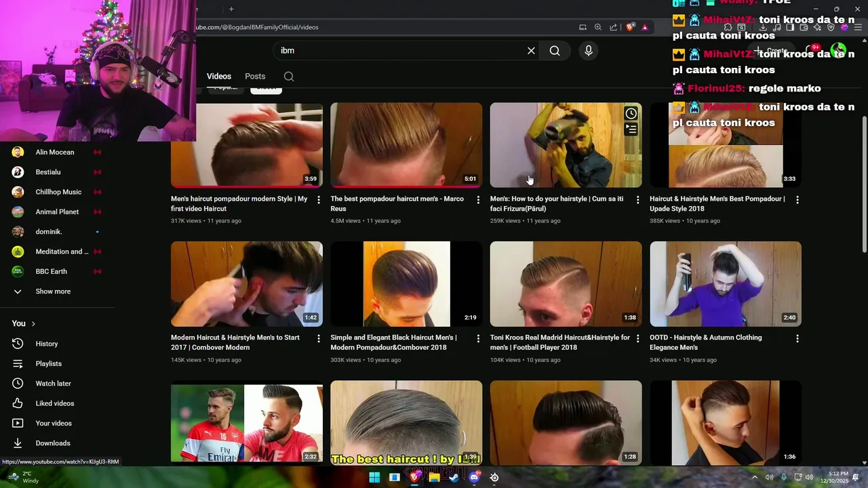This screenshot has height=488, width=868.
Task: Open Animal Planet subscription channel
Action: [x=58, y=212]
